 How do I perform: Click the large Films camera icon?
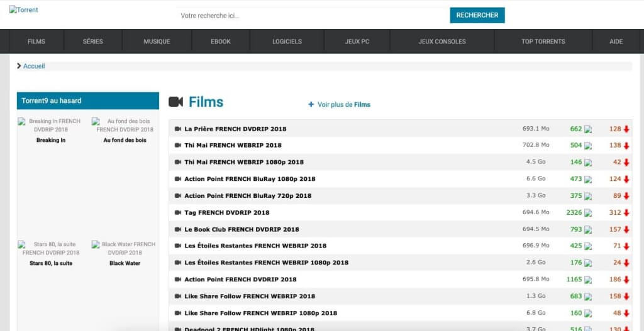(175, 102)
